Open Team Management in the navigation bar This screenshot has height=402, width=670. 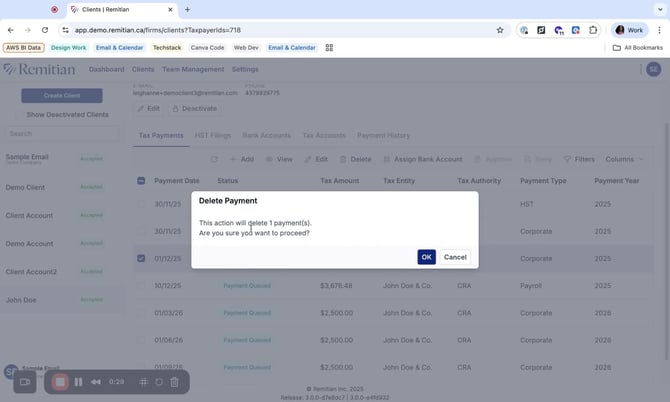(192, 69)
